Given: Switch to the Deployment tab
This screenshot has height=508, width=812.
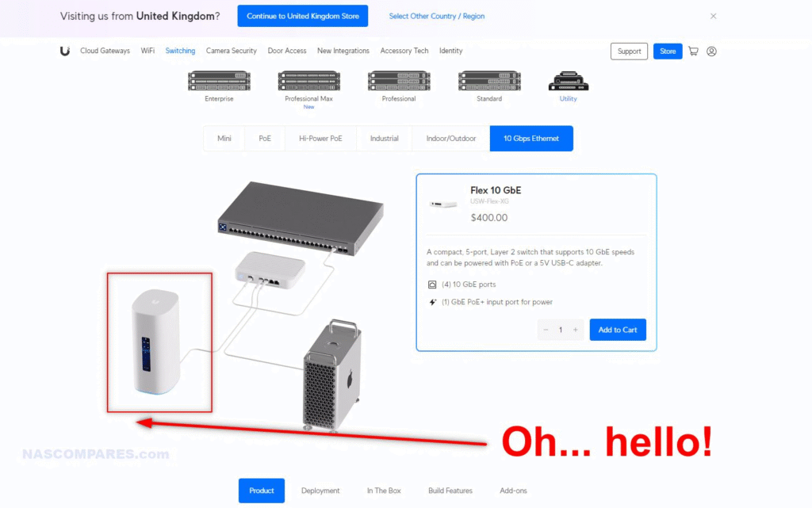Looking at the screenshot, I should (x=320, y=491).
